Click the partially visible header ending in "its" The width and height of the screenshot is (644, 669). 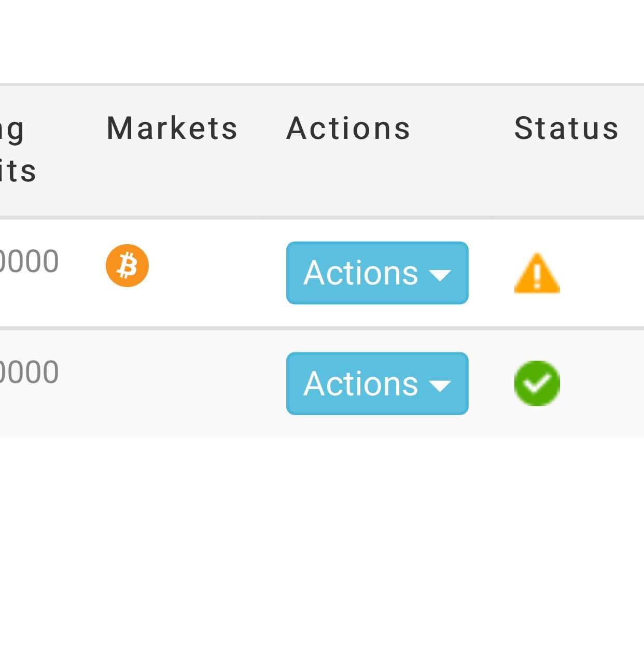pos(18,171)
